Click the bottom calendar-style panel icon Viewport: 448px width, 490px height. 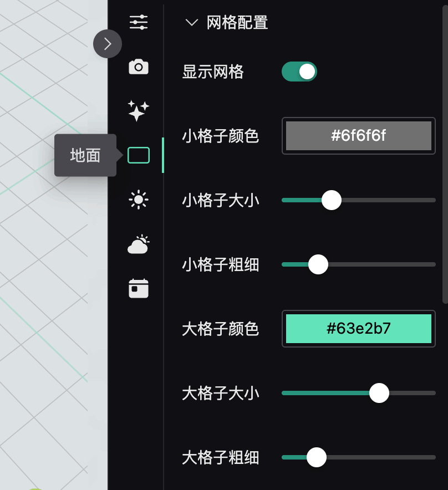[x=138, y=288]
